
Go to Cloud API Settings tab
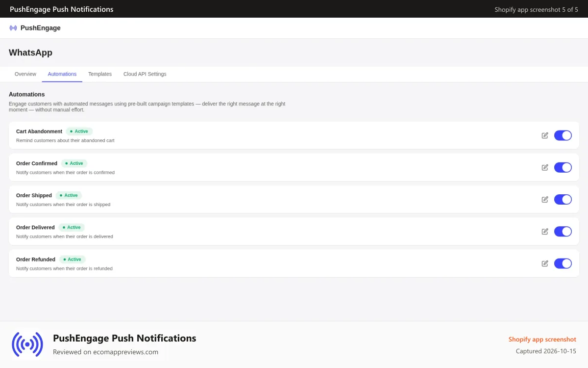click(145, 74)
